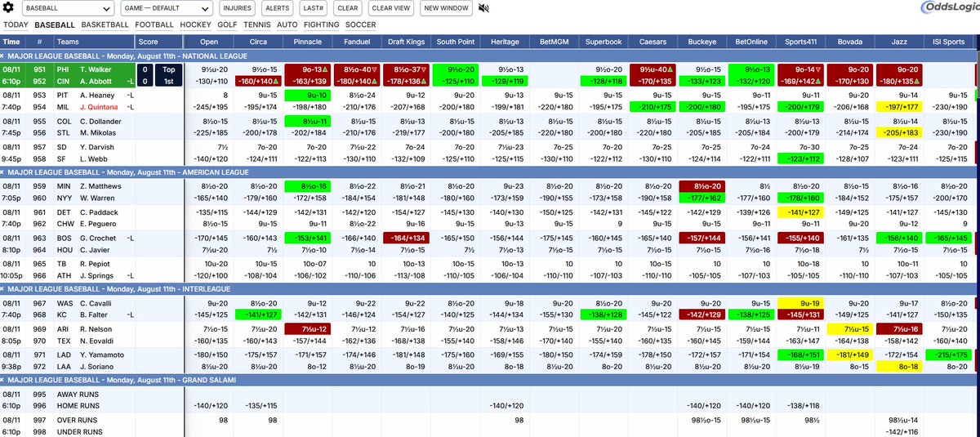Click the Pinnacle column header

click(x=308, y=42)
